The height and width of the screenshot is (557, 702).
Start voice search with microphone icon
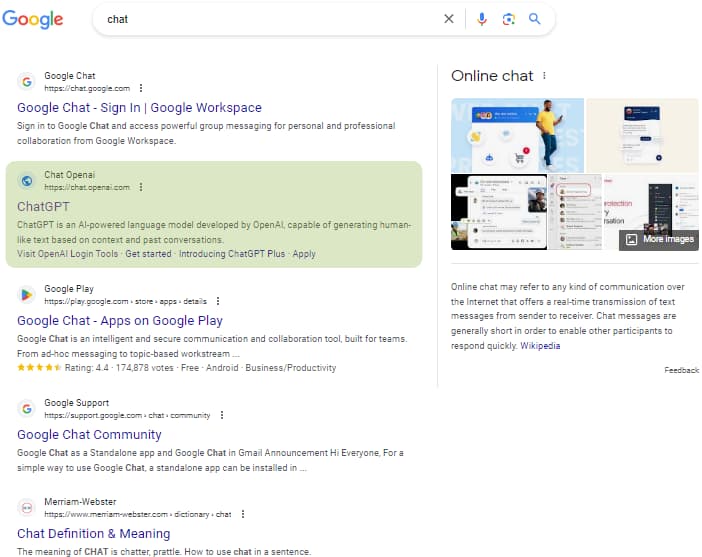[482, 19]
